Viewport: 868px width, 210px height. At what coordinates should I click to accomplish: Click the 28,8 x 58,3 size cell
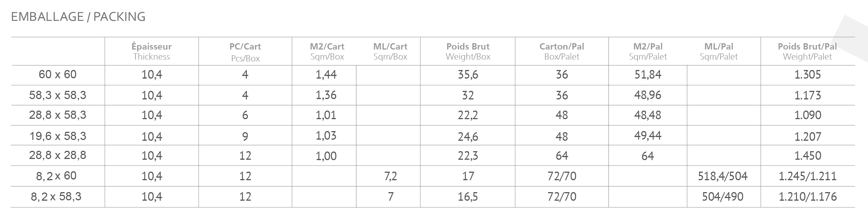[x=57, y=115]
